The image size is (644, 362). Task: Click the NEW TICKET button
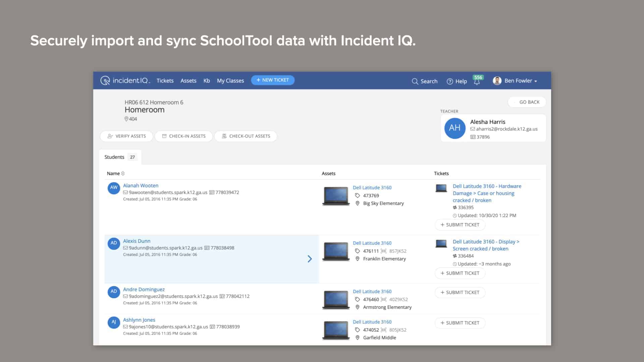pos(272,80)
